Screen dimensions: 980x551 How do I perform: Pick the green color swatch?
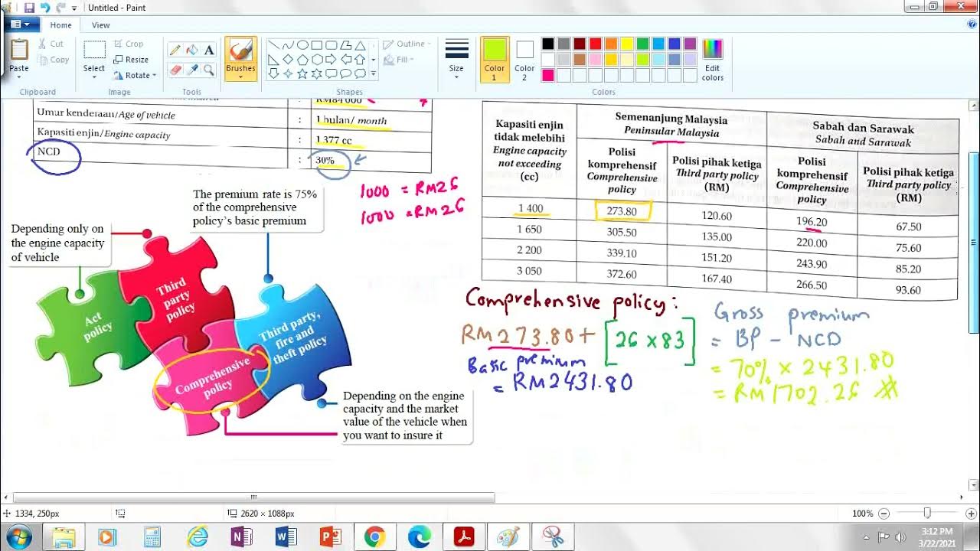click(642, 44)
